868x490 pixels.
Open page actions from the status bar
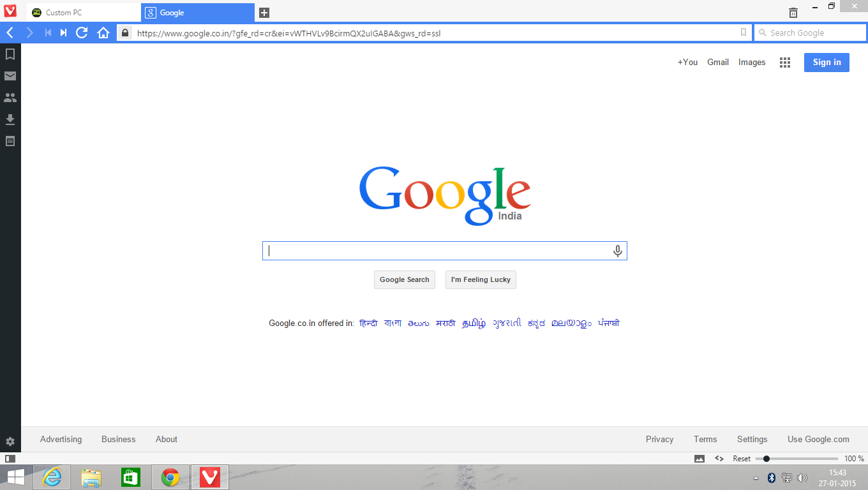coord(719,458)
